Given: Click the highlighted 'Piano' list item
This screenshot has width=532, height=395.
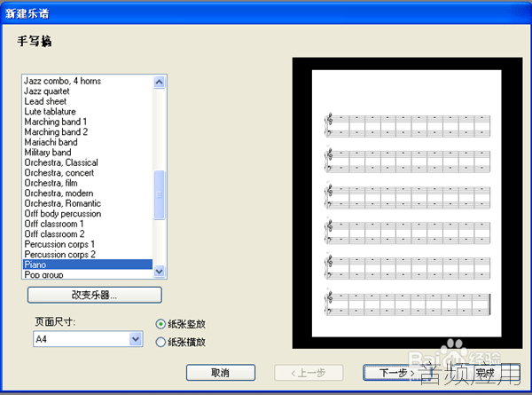Looking at the screenshot, I should pyautogui.click(x=88, y=265).
